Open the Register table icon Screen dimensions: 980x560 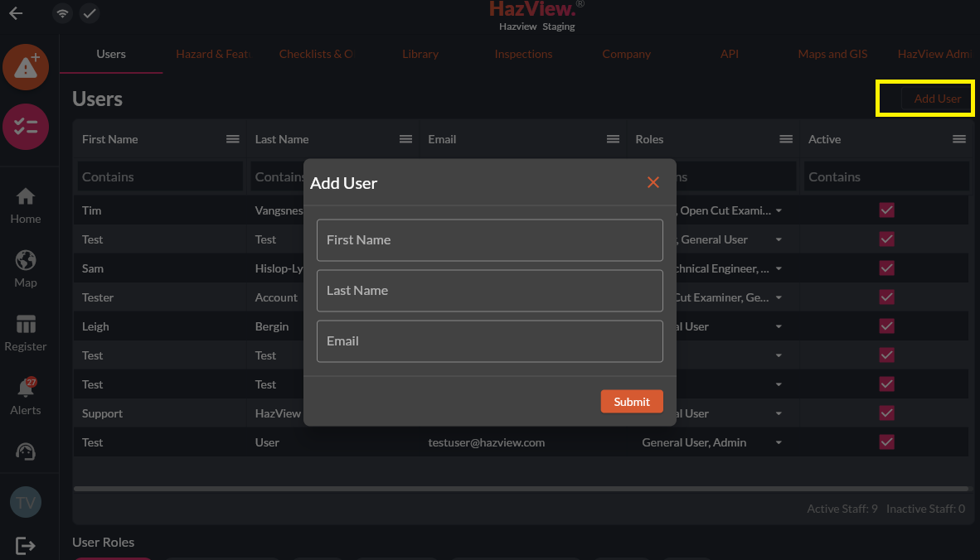[x=26, y=333]
